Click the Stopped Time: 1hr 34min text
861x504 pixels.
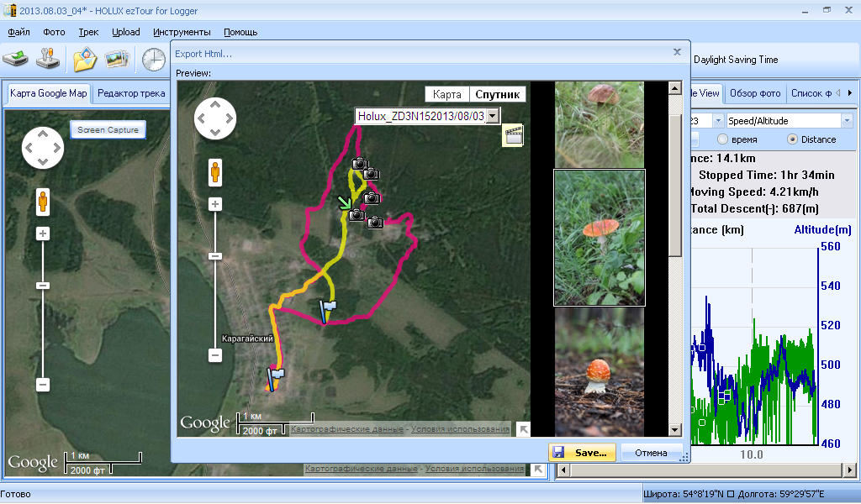[x=767, y=175]
